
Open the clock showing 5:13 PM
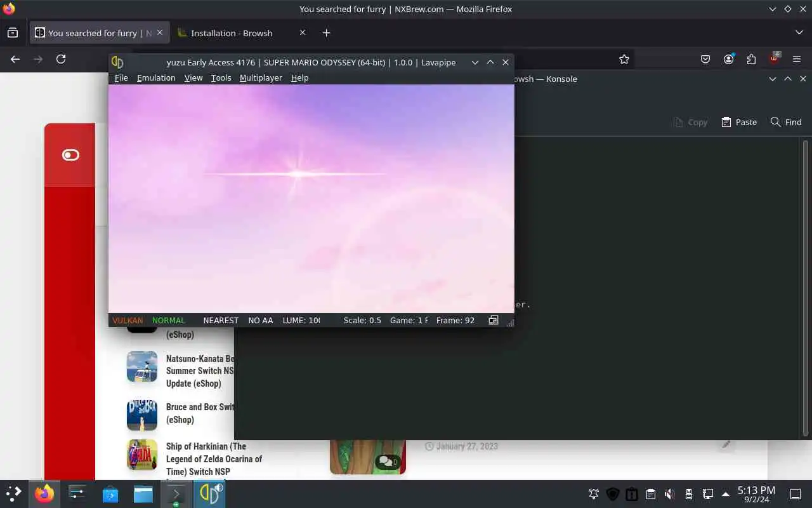click(756, 494)
